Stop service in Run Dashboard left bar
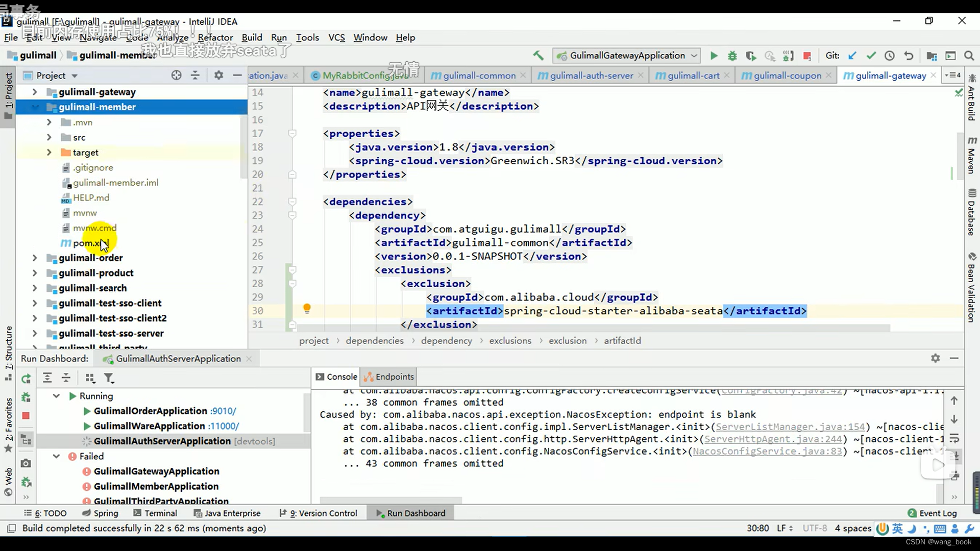 pos(26,416)
